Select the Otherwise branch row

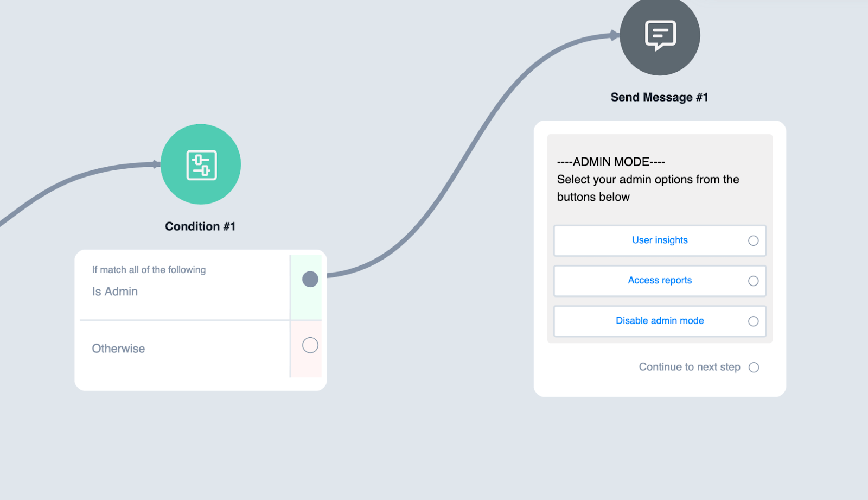(201, 349)
